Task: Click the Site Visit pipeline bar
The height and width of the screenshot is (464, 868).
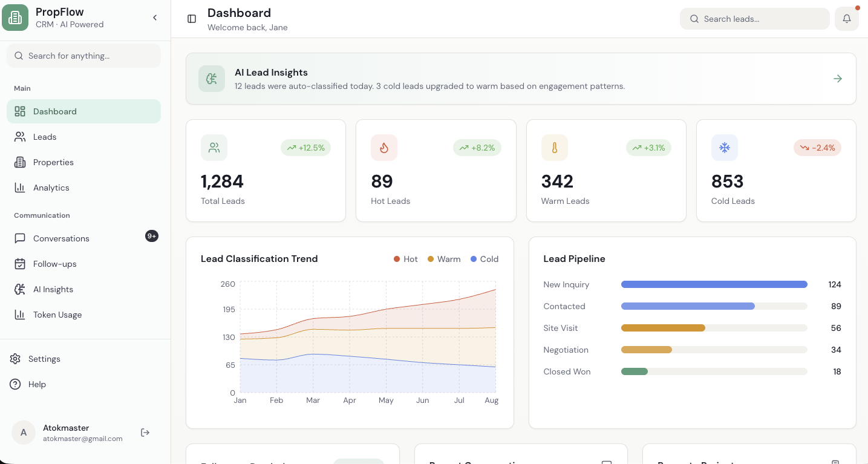Action: 714,328
